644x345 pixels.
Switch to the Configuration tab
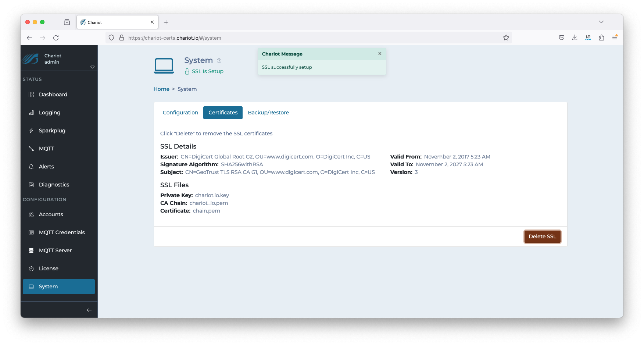[180, 113]
